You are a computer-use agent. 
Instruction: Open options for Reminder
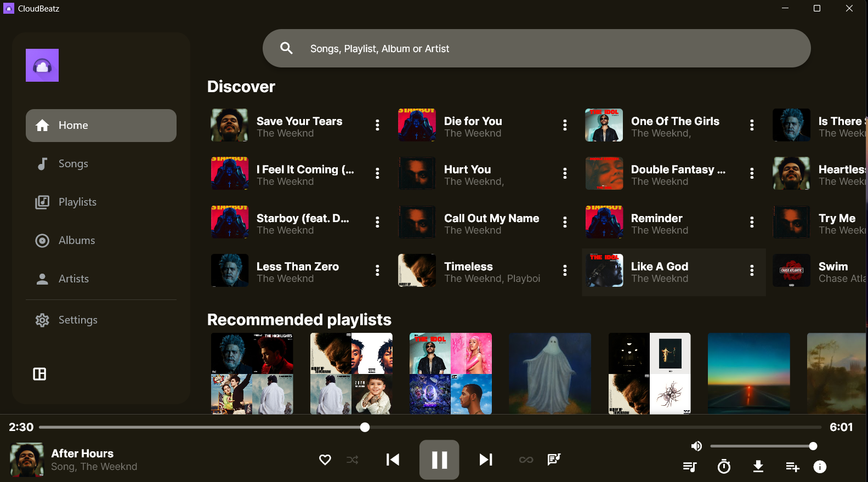[752, 222]
